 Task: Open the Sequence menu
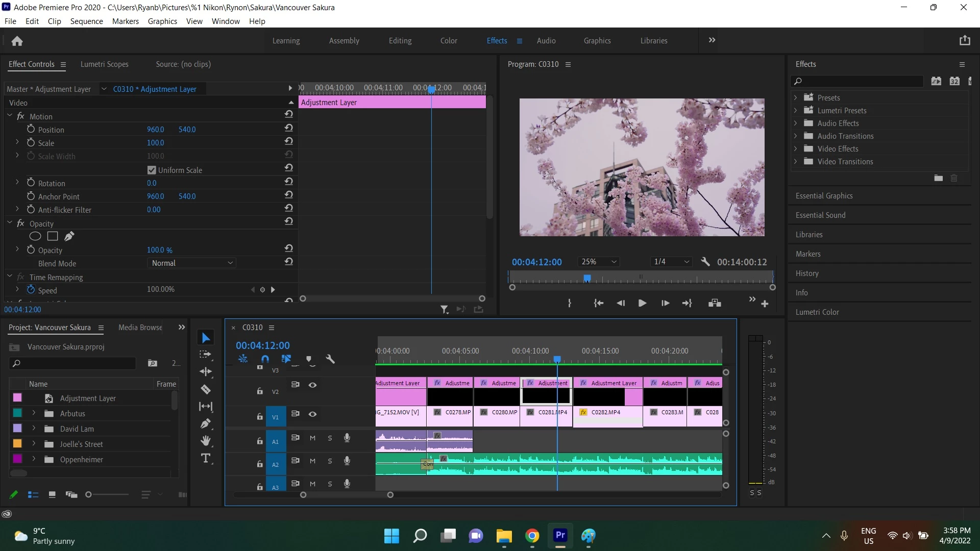pyautogui.click(x=86, y=21)
